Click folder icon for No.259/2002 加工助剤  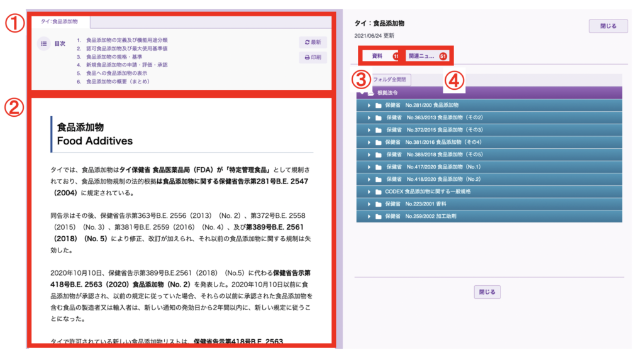[x=379, y=216]
